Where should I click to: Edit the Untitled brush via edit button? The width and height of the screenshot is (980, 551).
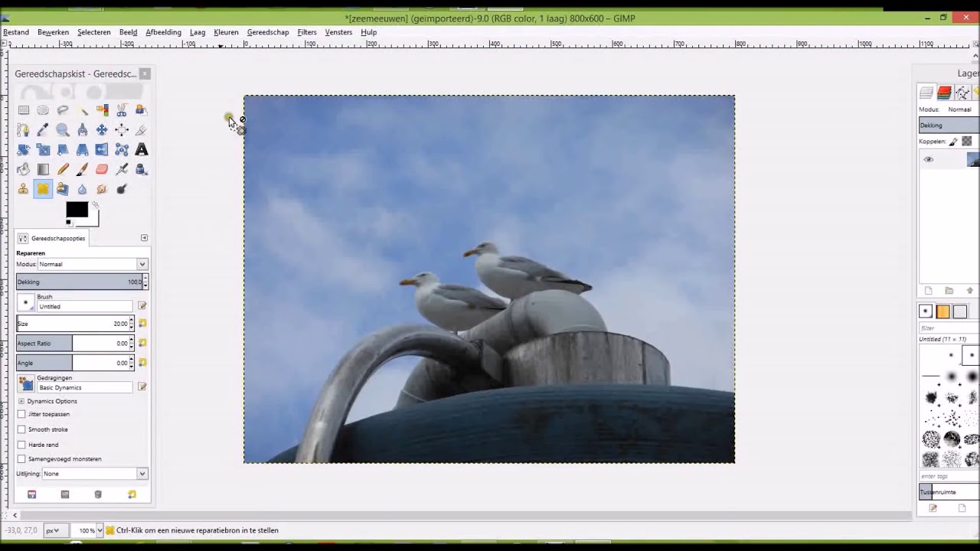pyautogui.click(x=142, y=306)
